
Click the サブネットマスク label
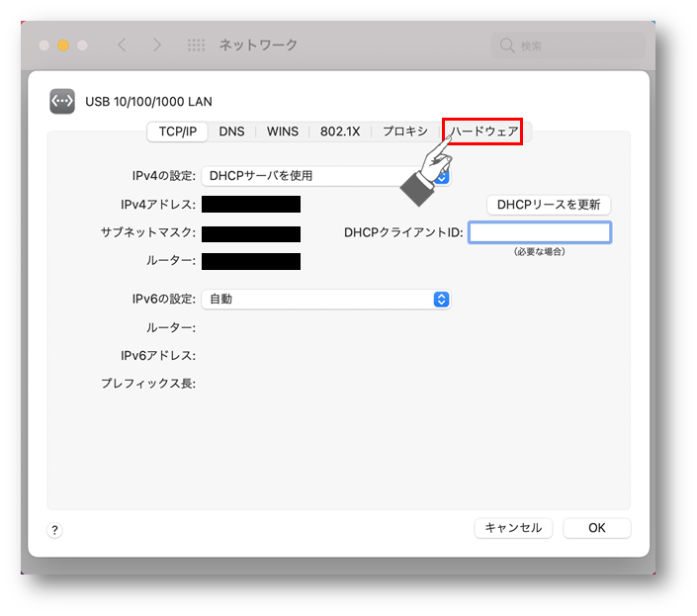click(x=148, y=232)
